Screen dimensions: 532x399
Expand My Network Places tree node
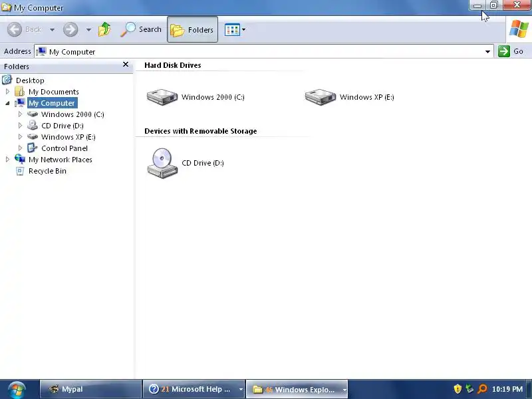(x=7, y=160)
